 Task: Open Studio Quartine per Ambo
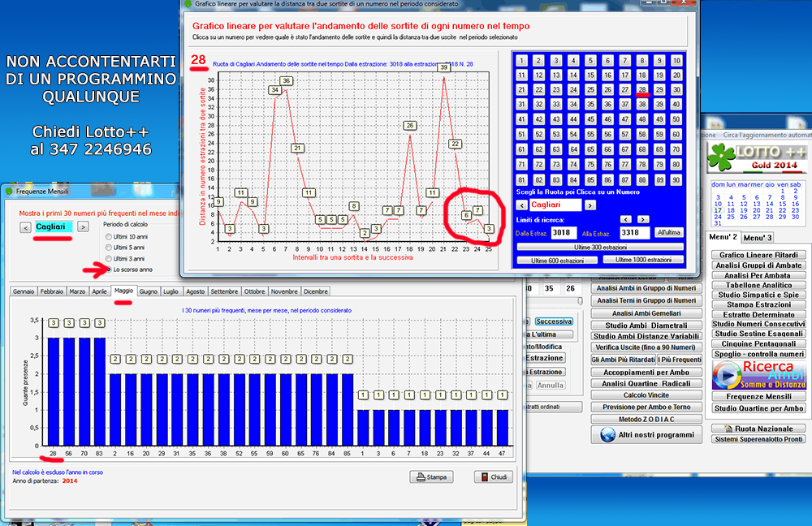coord(758,408)
